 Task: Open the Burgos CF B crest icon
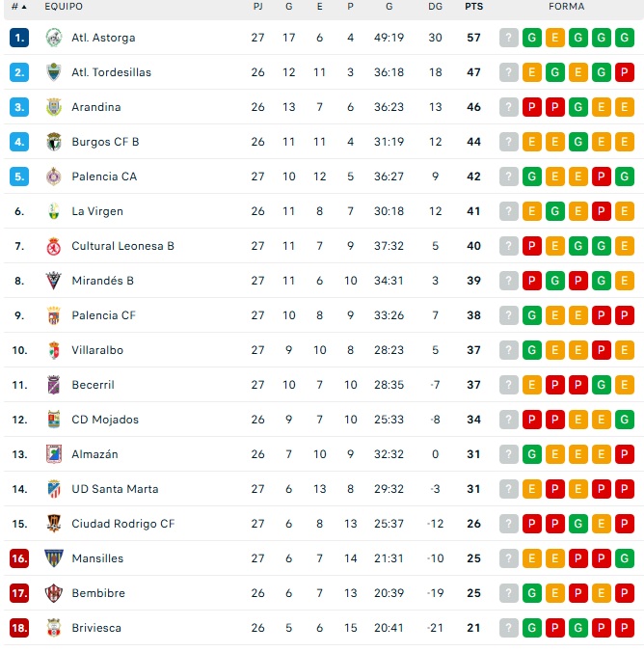(x=53, y=142)
